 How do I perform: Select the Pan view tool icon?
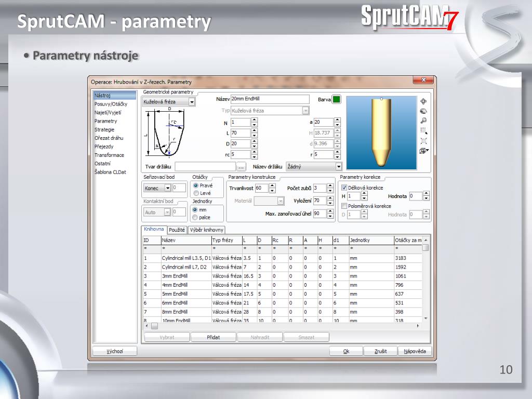[423, 101]
